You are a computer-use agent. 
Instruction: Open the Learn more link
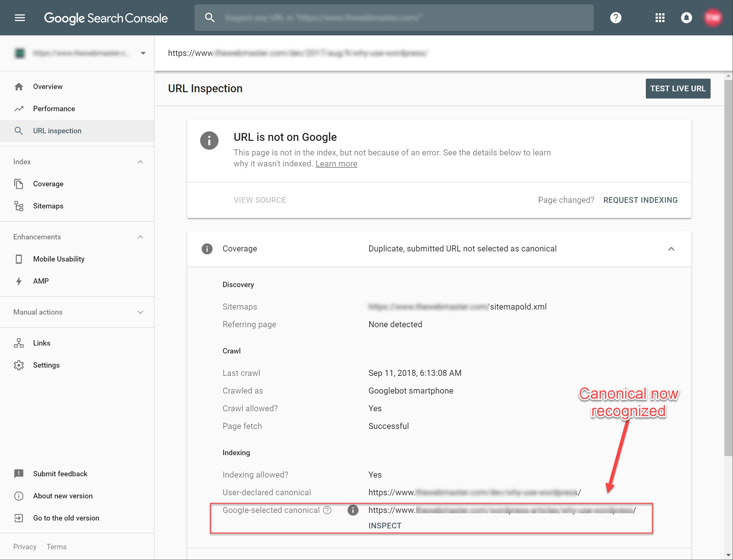tap(336, 164)
